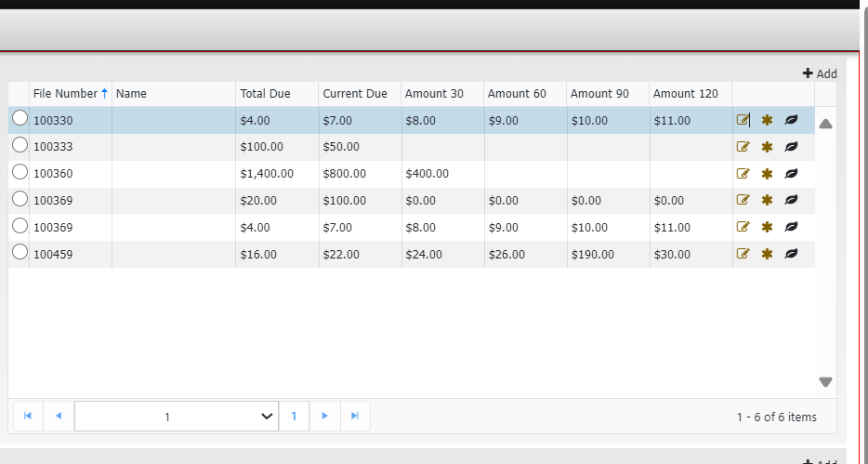Click the edit icon in the 100360 row
Screen dimensions: 868x464
pos(743,174)
